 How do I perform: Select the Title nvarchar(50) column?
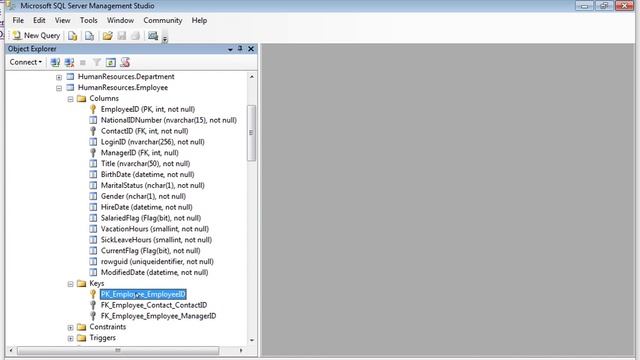click(x=145, y=164)
